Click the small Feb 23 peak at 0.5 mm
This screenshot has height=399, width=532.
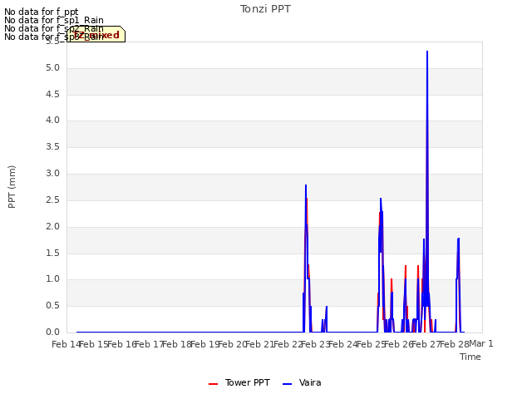click(x=327, y=307)
